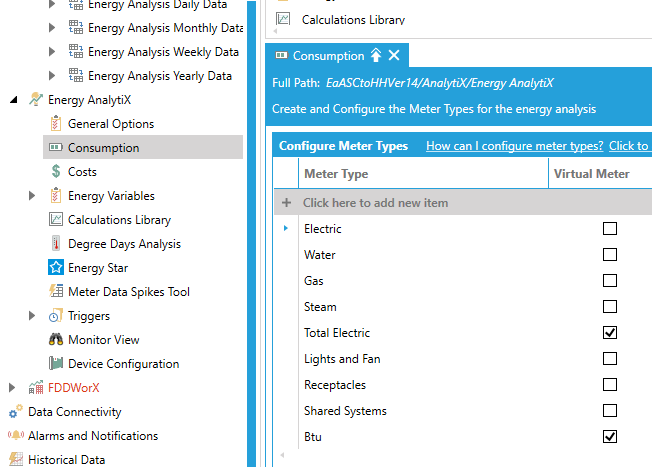The height and width of the screenshot is (467, 652).
Task: Select Consumption in the navigation tree
Action: pos(103,148)
